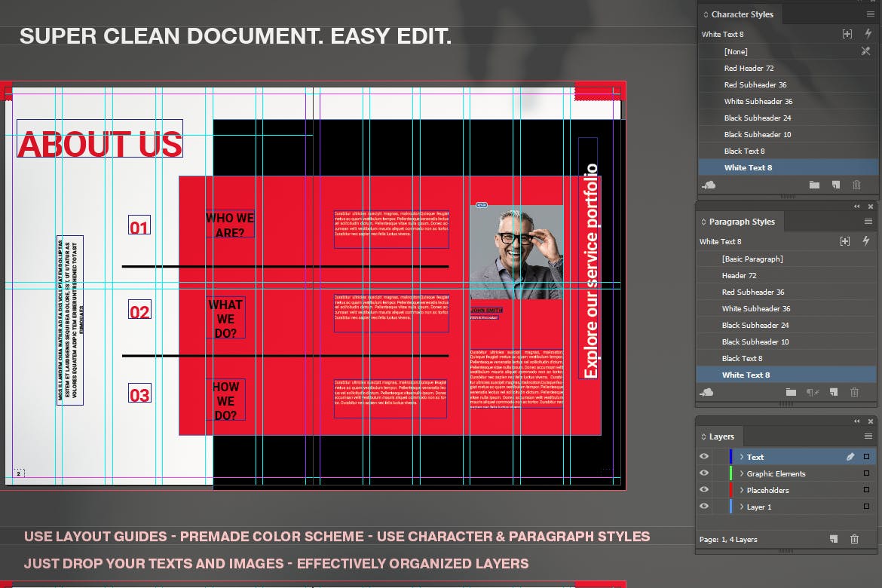Screen dimensions: 882x588
Task: Delete the selected layer using trash icon
Action: (x=854, y=539)
